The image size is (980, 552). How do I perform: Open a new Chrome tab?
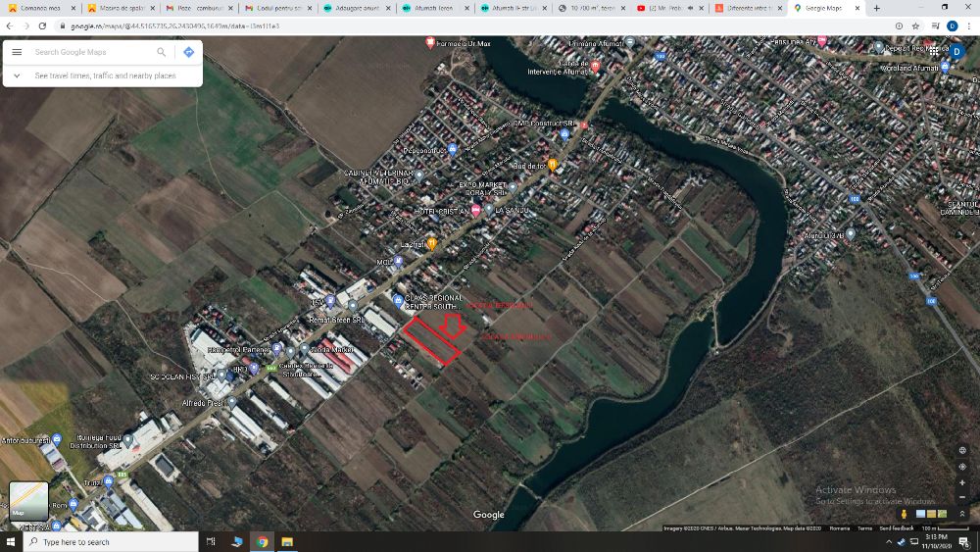point(876,8)
